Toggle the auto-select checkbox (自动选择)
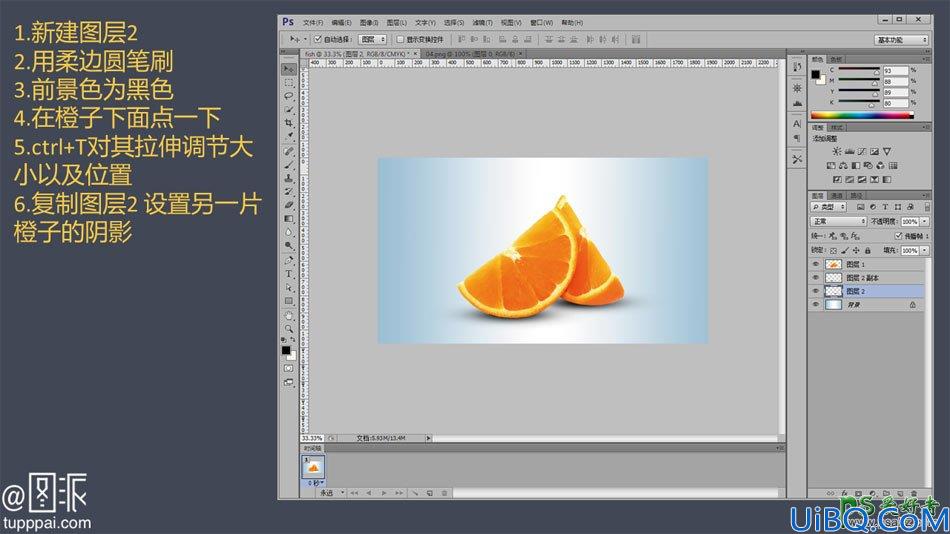 [x=317, y=39]
